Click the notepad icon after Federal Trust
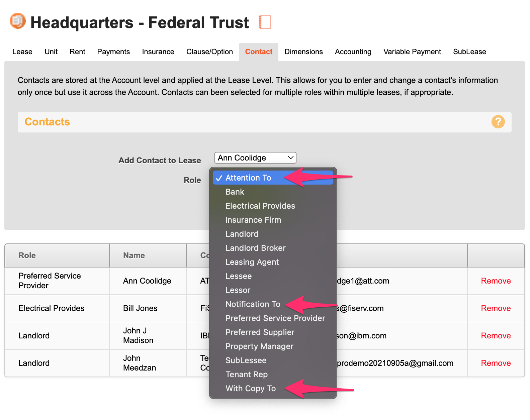Viewport: 530px width, 420px height. pos(265,22)
